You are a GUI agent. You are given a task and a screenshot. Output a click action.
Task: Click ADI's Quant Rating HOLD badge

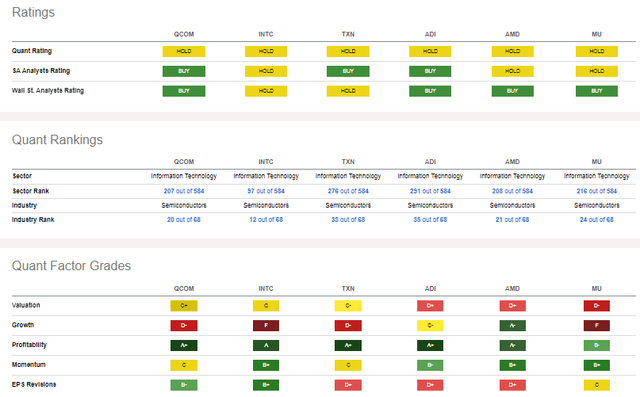(x=430, y=51)
